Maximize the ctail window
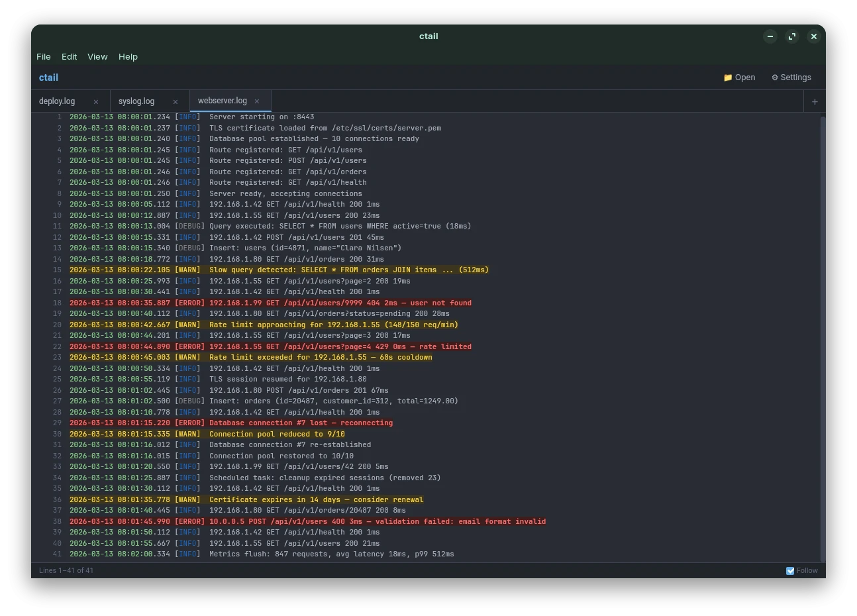This screenshot has width=857, height=616. (x=792, y=36)
